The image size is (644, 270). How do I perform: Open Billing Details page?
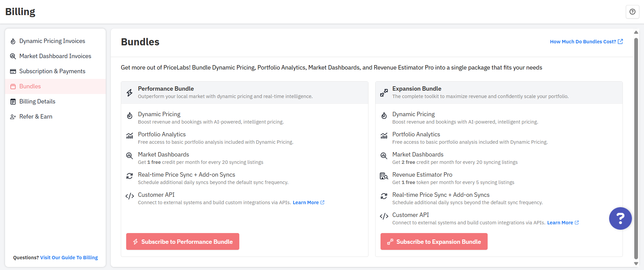pyautogui.click(x=55, y=101)
